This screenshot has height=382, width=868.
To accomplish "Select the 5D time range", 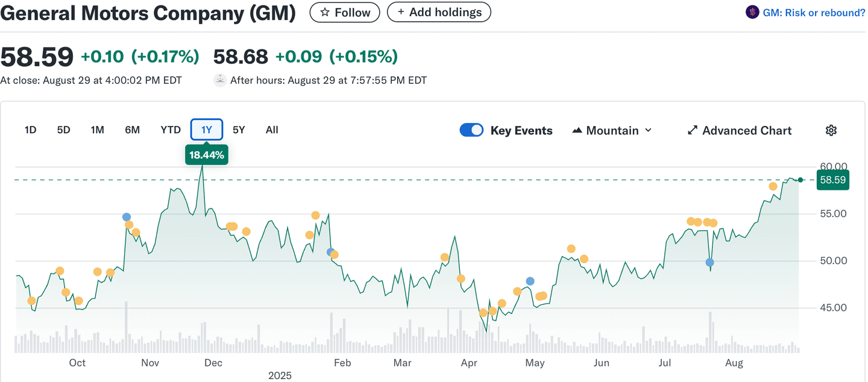I will [x=63, y=130].
